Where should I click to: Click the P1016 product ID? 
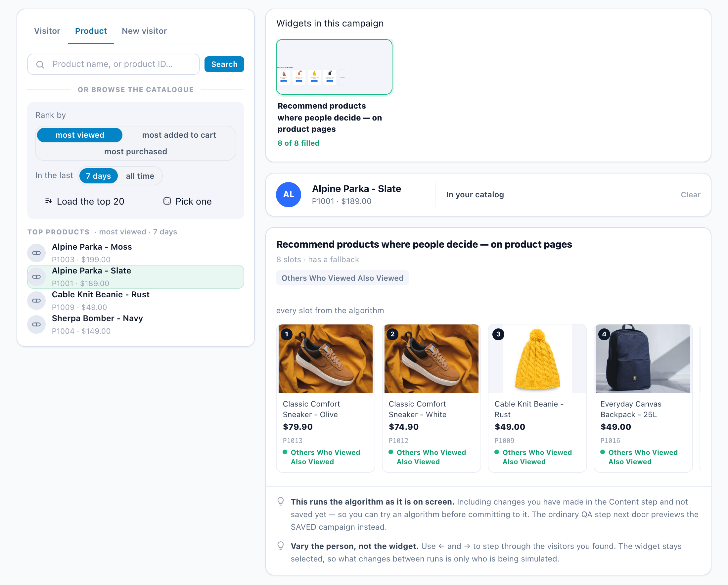(610, 440)
